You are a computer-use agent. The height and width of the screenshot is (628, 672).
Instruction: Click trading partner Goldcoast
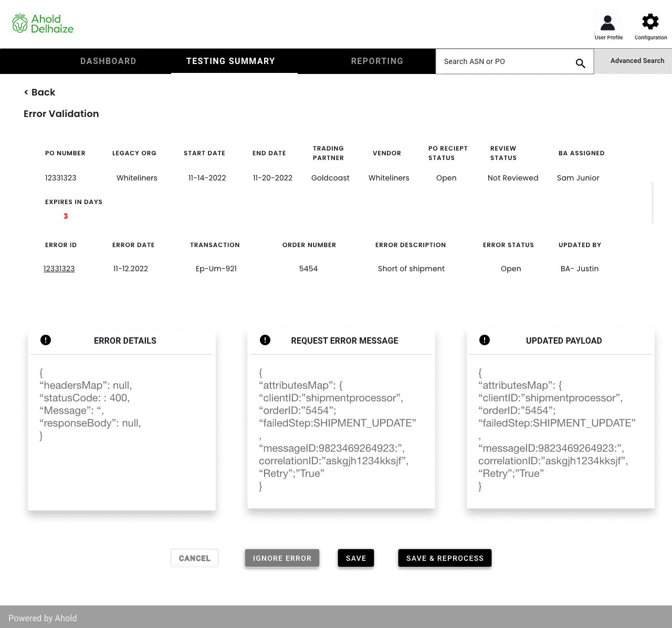(330, 178)
